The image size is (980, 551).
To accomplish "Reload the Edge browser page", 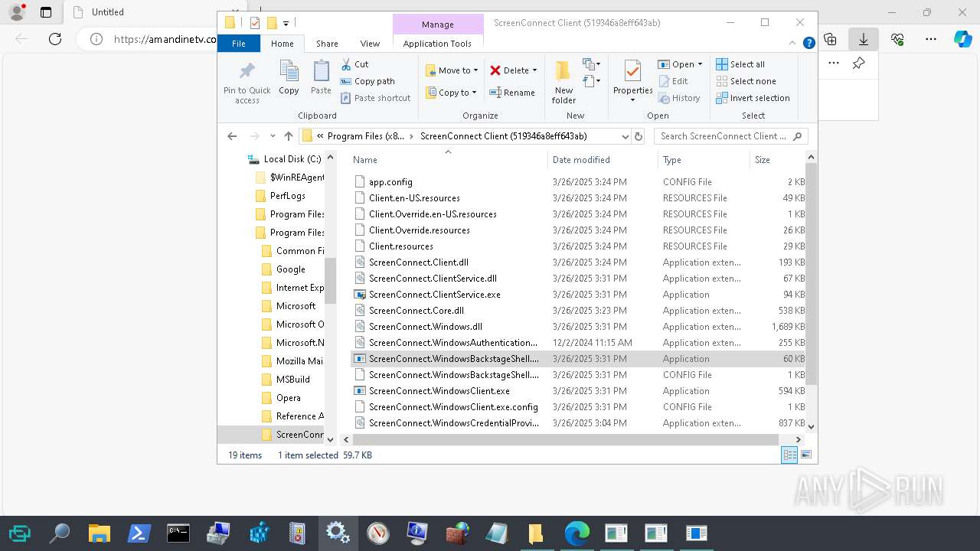I will pos(55,38).
